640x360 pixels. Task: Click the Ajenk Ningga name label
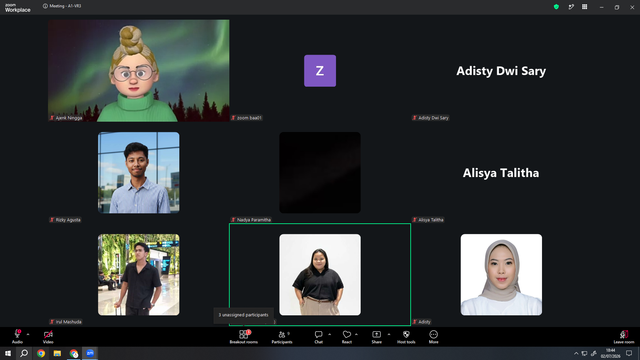click(66, 118)
